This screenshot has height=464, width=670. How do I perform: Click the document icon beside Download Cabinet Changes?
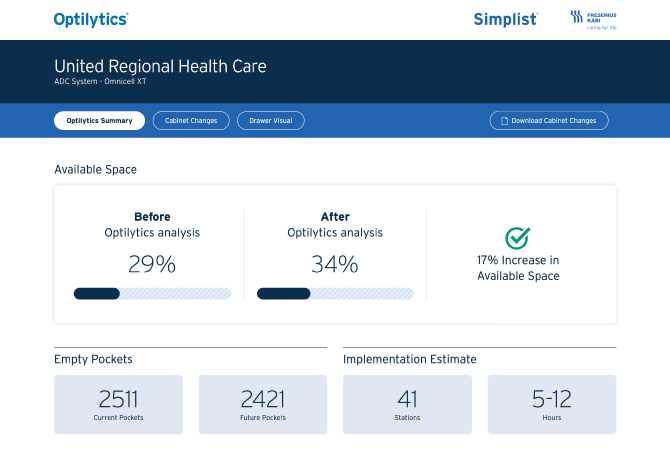pyautogui.click(x=503, y=121)
